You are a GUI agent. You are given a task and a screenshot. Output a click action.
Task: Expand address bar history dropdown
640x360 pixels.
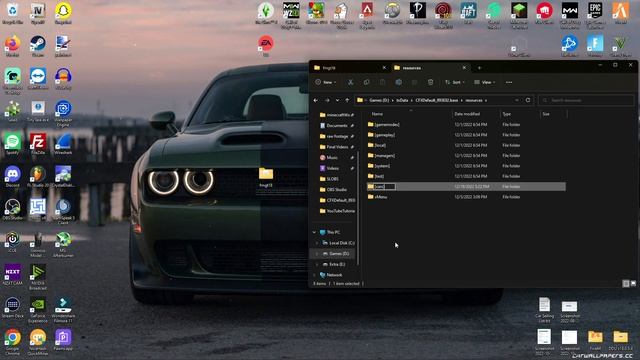click(x=517, y=100)
